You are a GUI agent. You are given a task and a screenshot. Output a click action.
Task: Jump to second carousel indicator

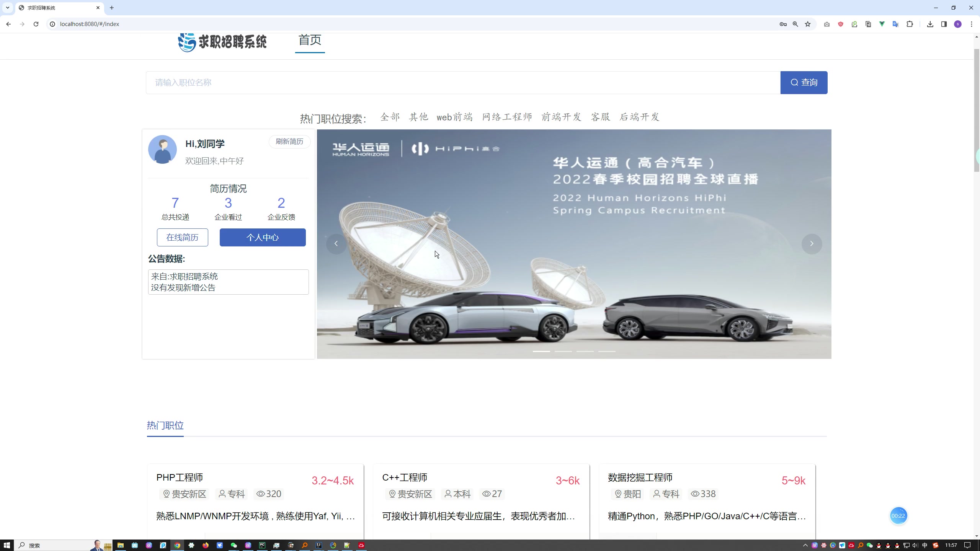pos(563,351)
